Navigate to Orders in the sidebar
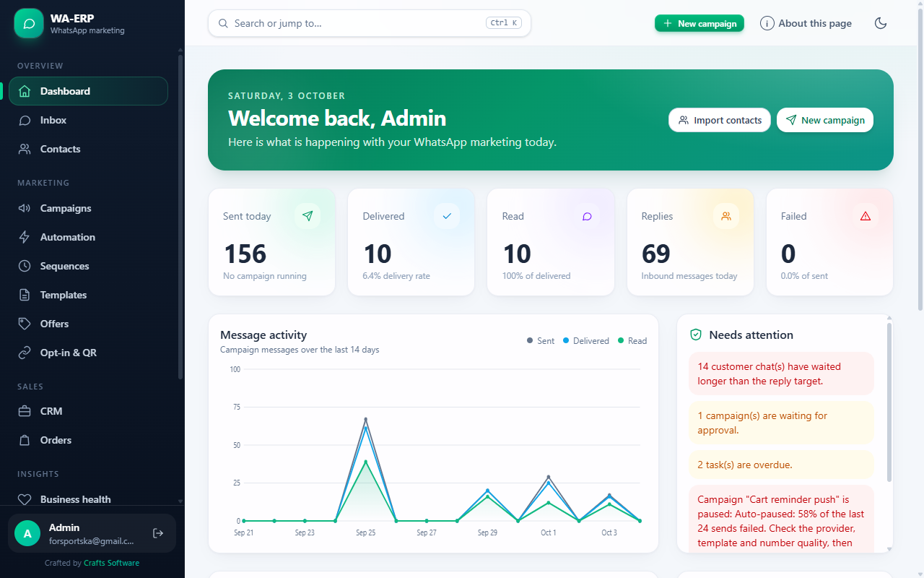Viewport: 924px width, 578px height. pyautogui.click(x=88, y=440)
